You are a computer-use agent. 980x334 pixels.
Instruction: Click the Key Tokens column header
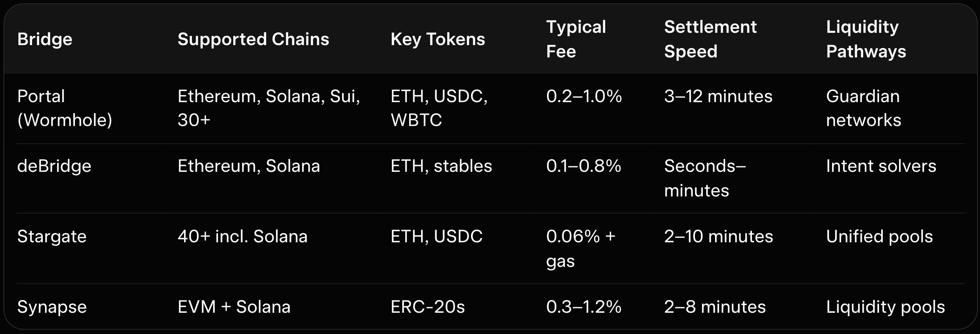click(437, 39)
